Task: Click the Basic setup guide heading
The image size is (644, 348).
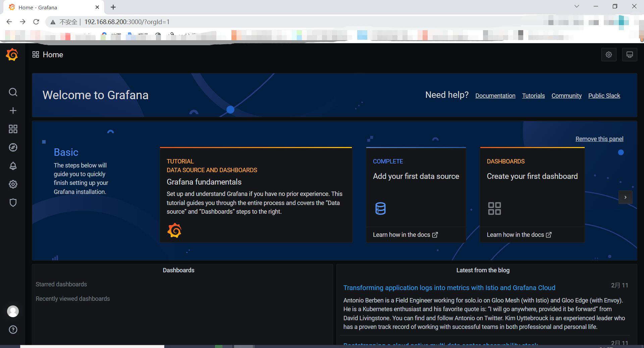Action: [x=66, y=152]
